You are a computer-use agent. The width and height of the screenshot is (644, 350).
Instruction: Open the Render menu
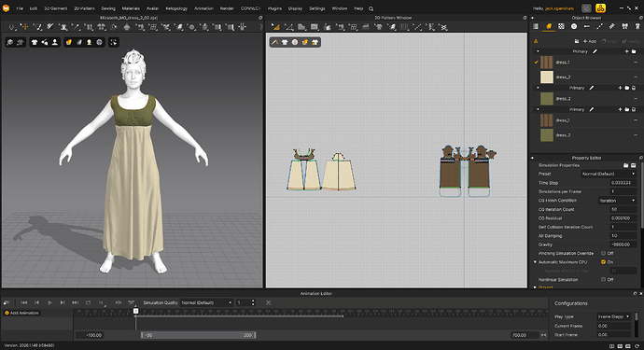click(x=227, y=8)
